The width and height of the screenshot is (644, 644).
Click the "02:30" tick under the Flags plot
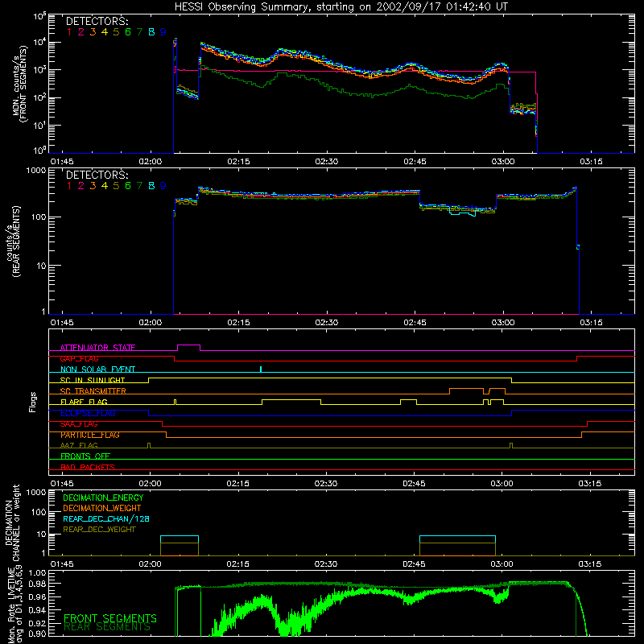tap(326, 484)
